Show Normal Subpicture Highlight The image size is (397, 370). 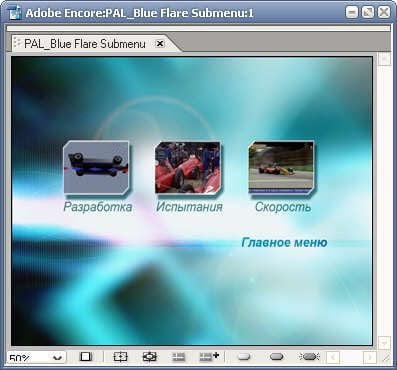click(x=244, y=357)
